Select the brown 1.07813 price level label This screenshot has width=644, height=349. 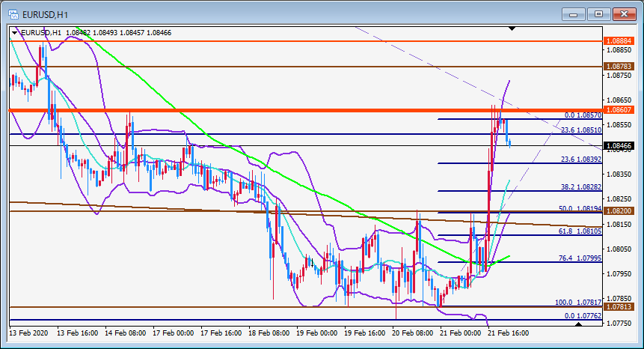(x=619, y=306)
